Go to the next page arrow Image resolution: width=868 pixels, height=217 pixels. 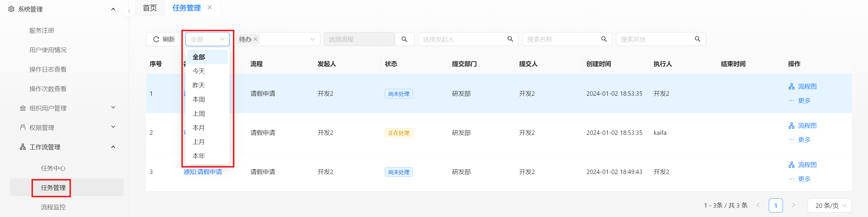pos(793,205)
